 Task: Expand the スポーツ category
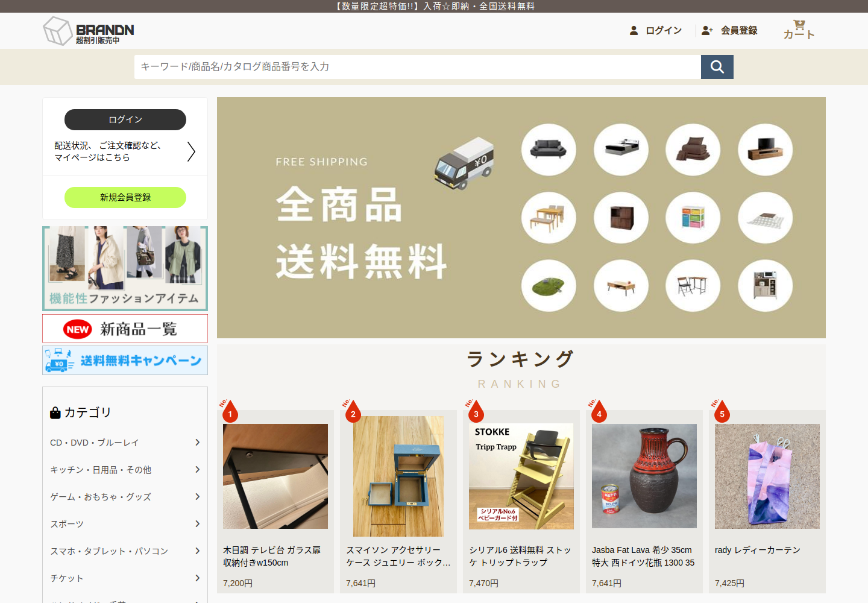tap(125, 524)
